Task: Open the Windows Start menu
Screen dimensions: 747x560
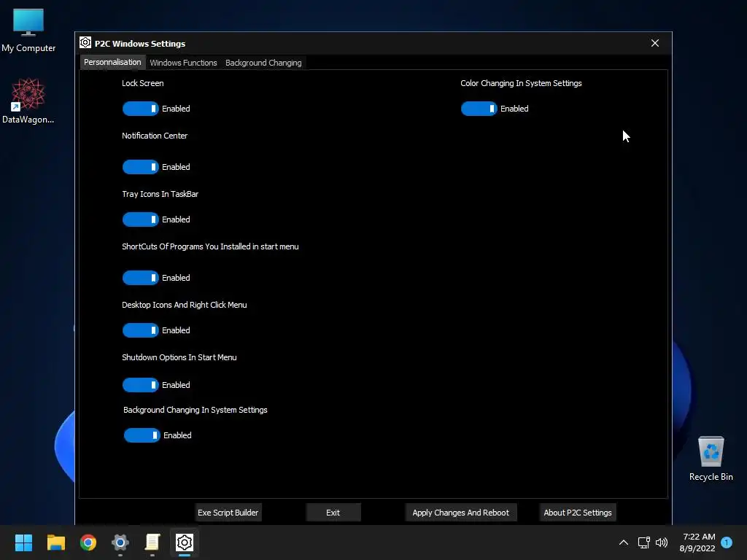Action: coord(23,542)
